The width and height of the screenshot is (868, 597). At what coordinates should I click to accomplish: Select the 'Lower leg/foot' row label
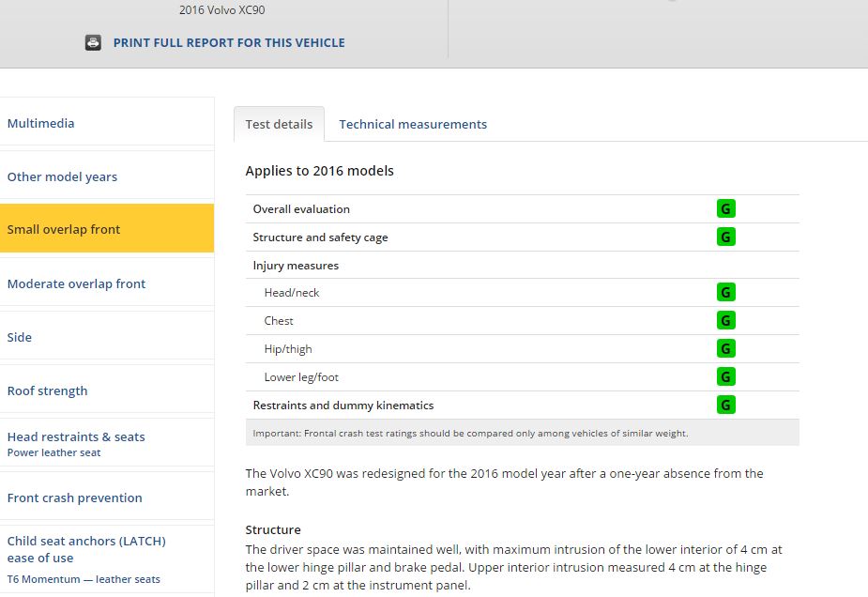coord(301,377)
